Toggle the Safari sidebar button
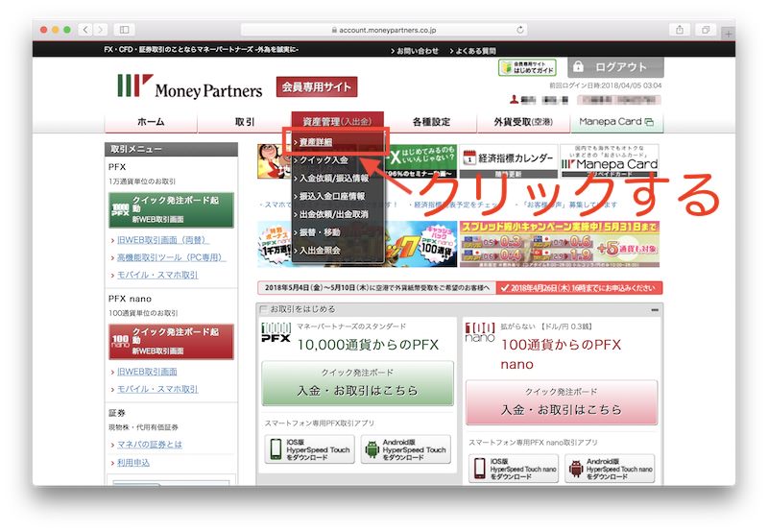Image resolution: width=768 pixels, height=532 pixels. click(125, 30)
